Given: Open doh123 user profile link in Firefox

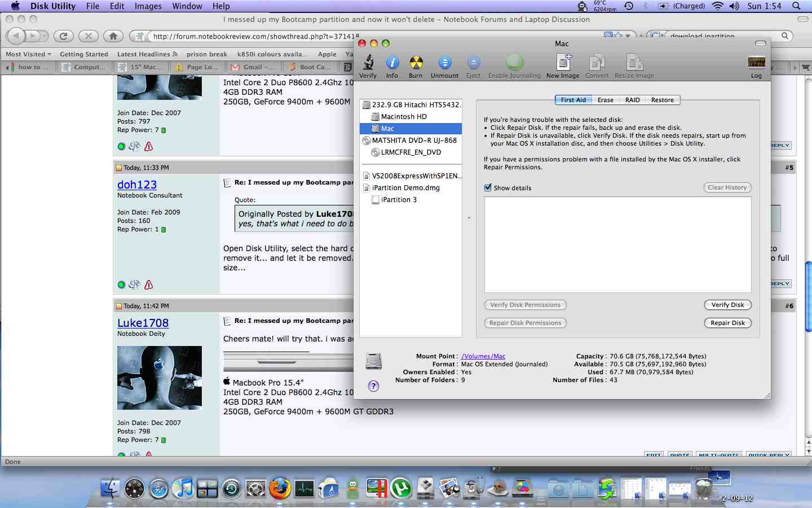Looking at the screenshot, I should tap(137, 185).
